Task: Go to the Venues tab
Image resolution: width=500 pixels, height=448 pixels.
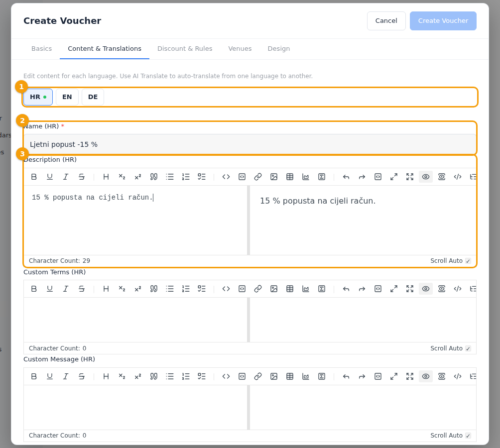Action: [240, 48]
